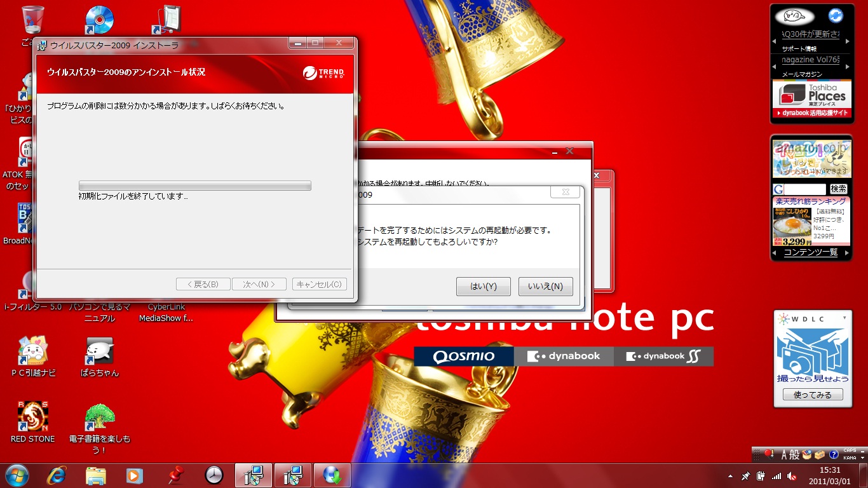
Task: Click the uninstall progress bar in the installer
Action: tap(195, 186)
